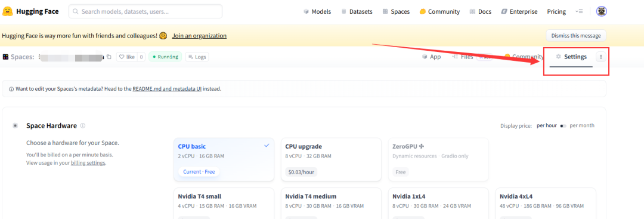This screenshot has height=219, width=644.
Task: Select the ZeroGPU hardware card
Action: 438,159
